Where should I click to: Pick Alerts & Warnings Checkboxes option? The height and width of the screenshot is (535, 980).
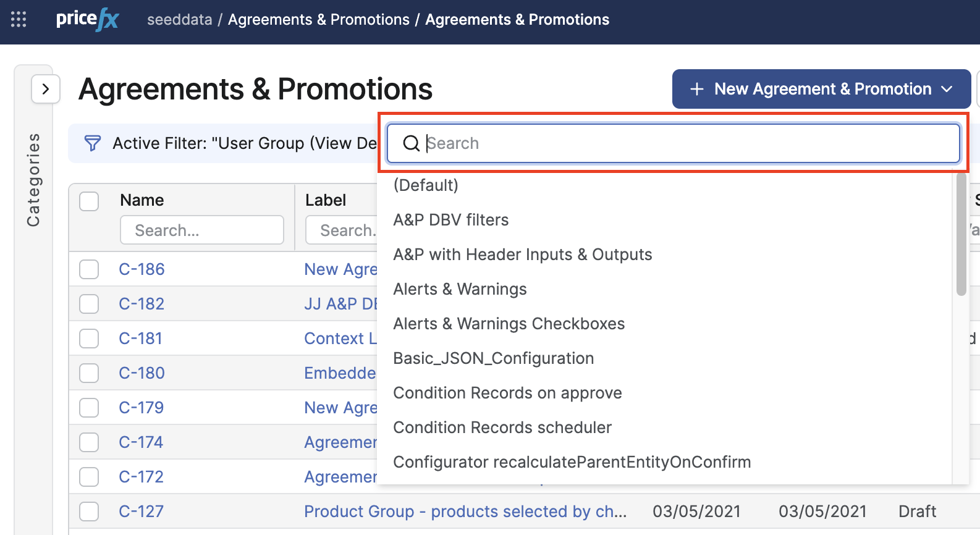point(509,324)
